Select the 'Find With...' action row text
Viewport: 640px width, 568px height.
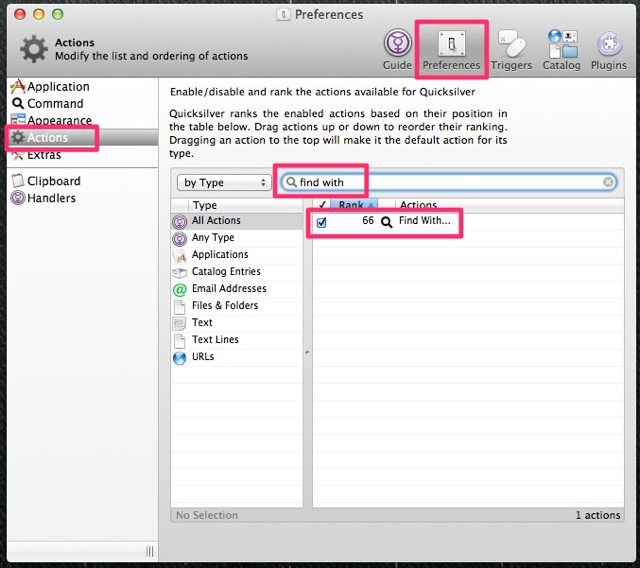pyautogui.click(x=424, y=221)
